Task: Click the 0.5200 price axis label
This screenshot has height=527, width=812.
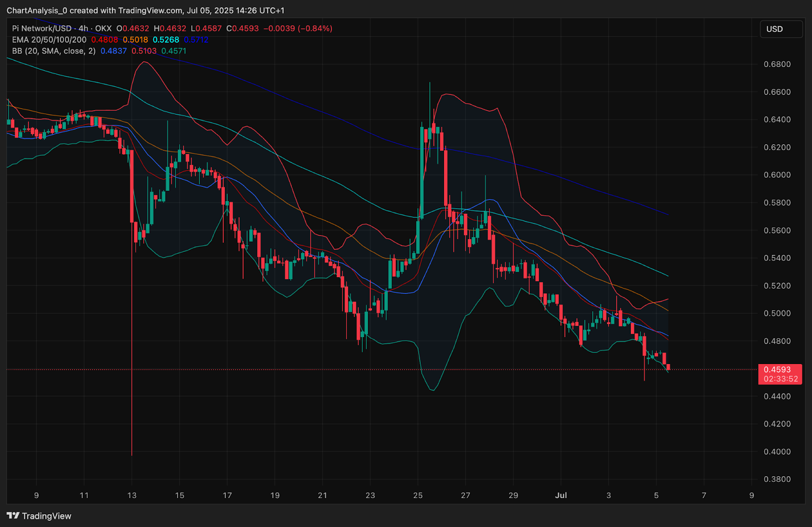Action: tap(777, 285)
